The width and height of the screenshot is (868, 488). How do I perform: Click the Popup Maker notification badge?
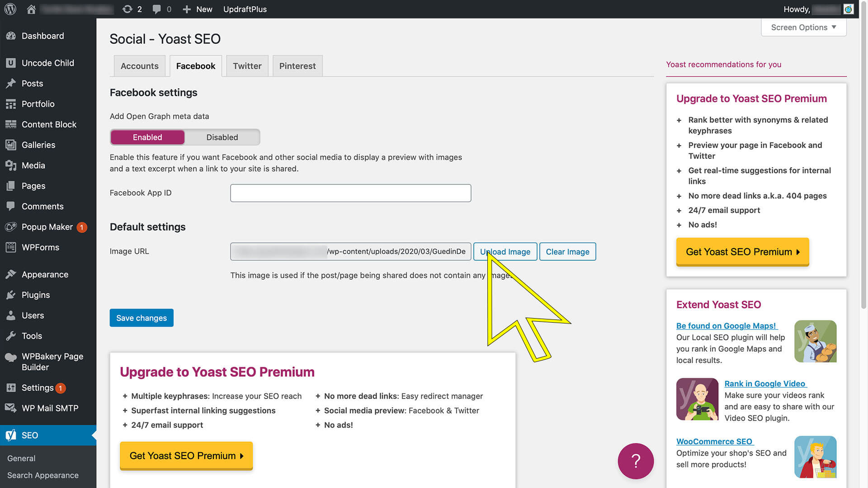82,227
